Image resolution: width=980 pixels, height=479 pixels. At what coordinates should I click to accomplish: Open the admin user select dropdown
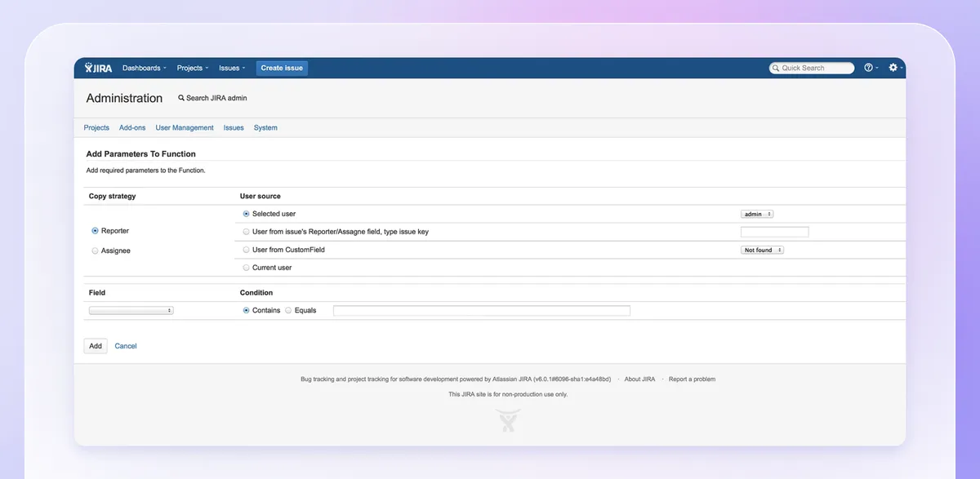pyautogui.click(x=757, y=214)
